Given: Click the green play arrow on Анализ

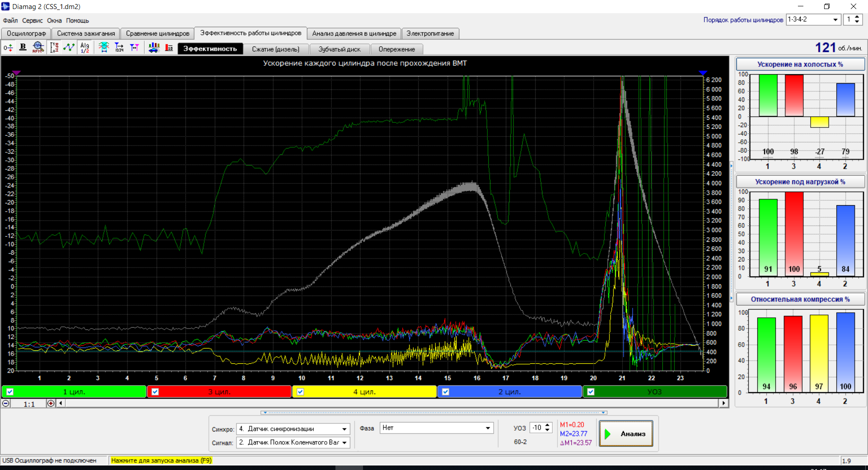Looking at the screenshot, I should [x=608, y=434].
